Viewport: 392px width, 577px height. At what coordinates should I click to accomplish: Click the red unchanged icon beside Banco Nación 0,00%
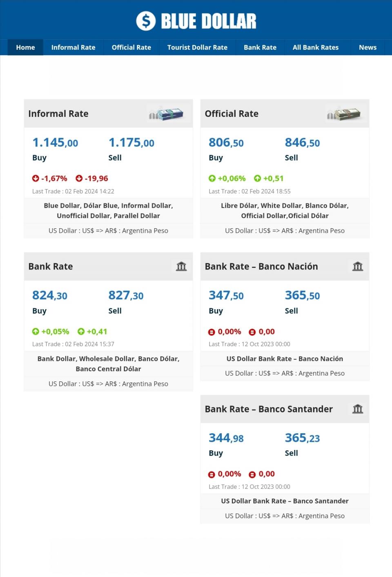(212, 332)
